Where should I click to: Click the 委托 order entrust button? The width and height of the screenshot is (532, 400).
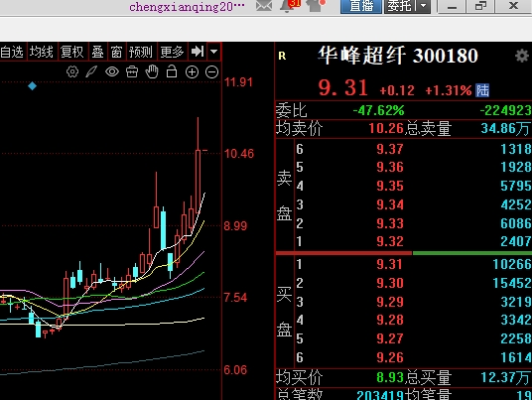click(x=401, y=6)
